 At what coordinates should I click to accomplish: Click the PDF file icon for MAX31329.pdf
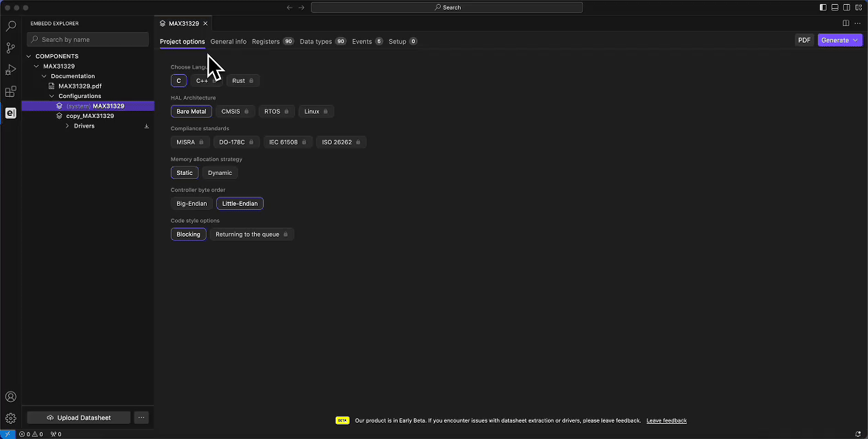tap(52, 86)
